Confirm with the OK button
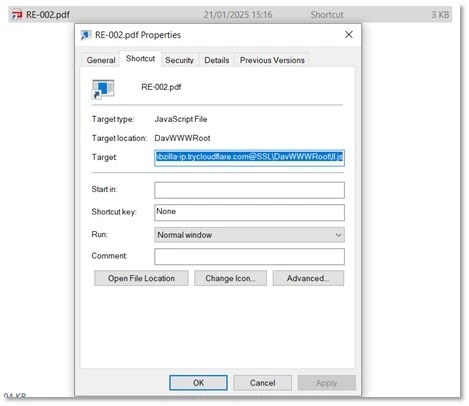Viewport: 469px width, 406px height. (198, 383)
